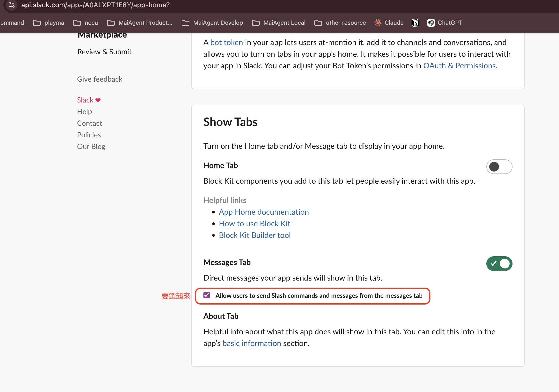Click the browser address bar URL
Image resolution: width=559 pixels, height=392 pixels.
[95, 5]
